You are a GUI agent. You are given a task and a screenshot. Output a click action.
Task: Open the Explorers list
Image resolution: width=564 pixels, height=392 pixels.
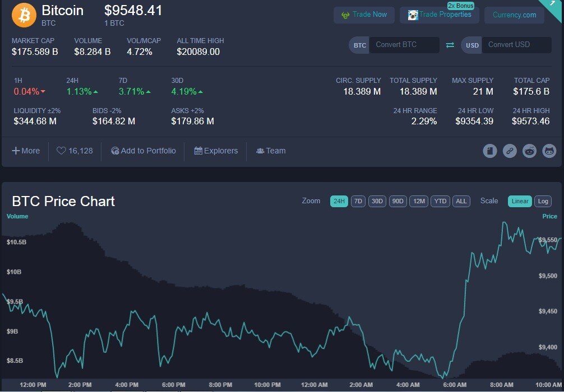(x=216, y=151)
